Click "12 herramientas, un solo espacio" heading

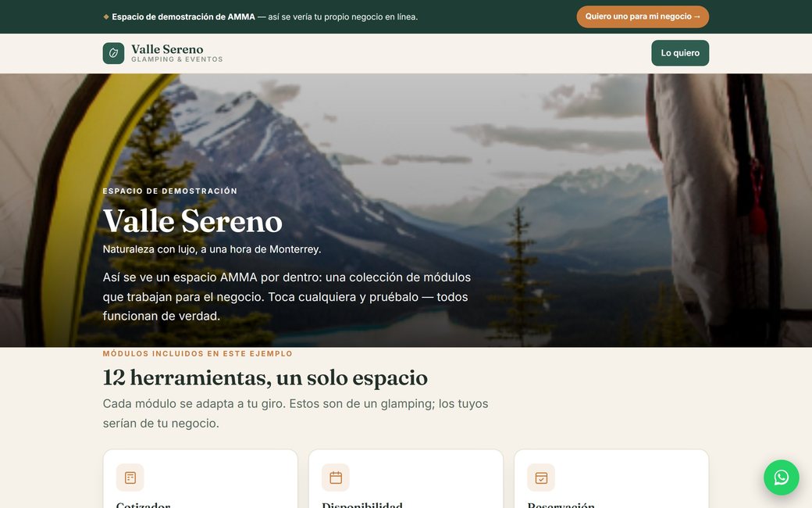265,377
